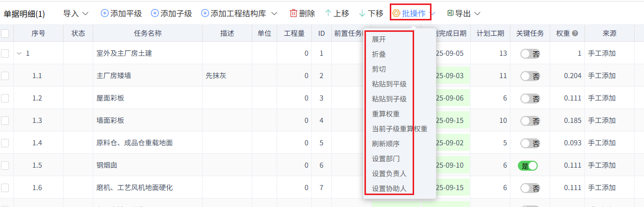Open the 添加工程结构库 dropdown arrow
The image size is (644, 207).
coord(274,13)
